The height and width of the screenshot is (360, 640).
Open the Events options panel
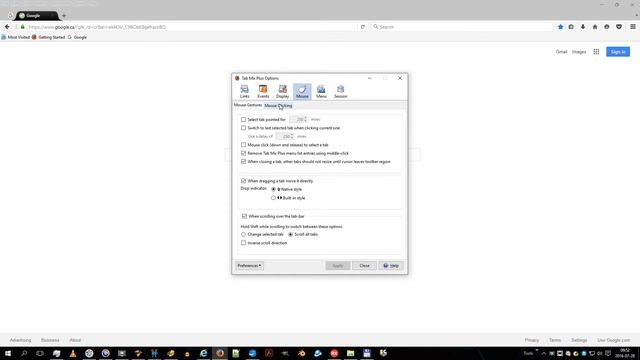(263, 91)
